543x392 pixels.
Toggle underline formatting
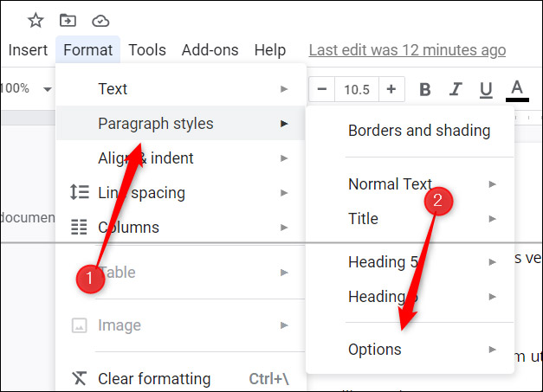(x=486, y=89)
